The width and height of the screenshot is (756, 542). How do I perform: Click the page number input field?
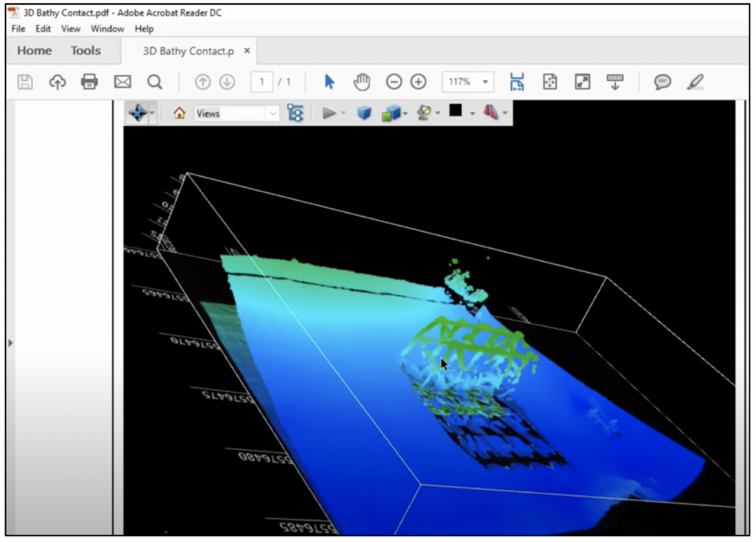tap(262, 82)
